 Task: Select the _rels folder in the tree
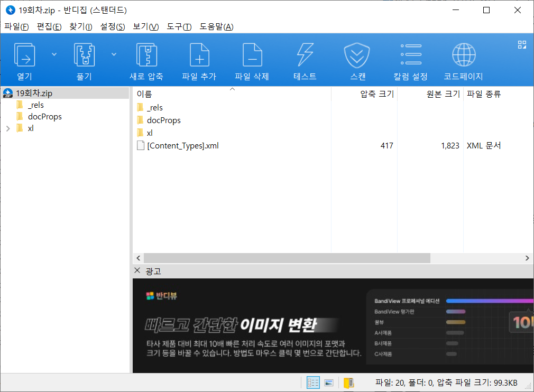(x=36, y=105)
